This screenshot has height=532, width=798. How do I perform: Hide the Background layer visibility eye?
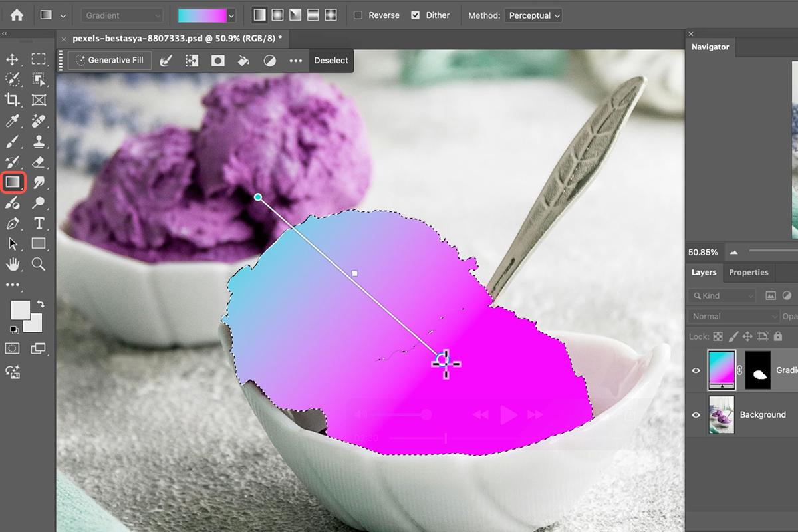[x=696, y=415]
